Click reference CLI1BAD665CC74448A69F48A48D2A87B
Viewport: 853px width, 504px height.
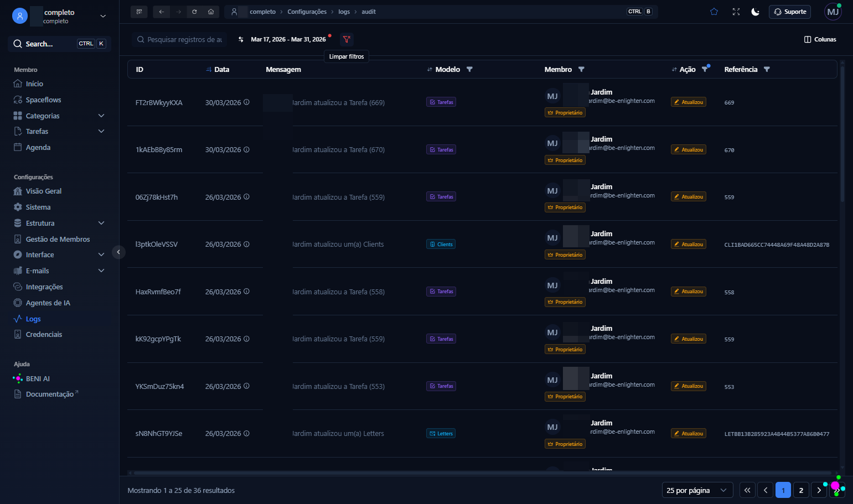click(x=777, y=245)
